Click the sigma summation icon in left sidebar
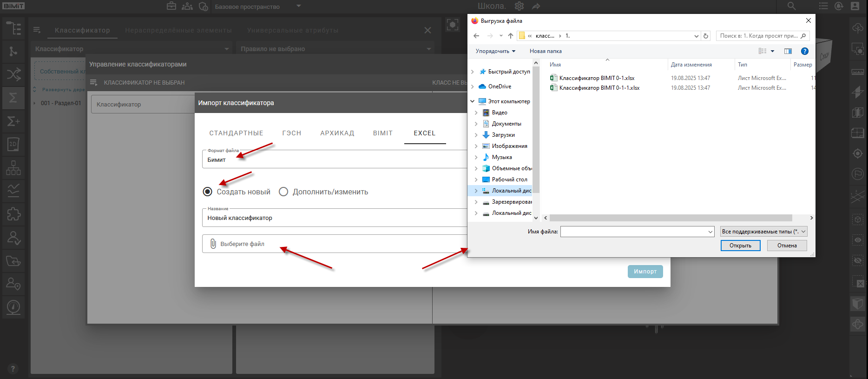 point(13,98)
